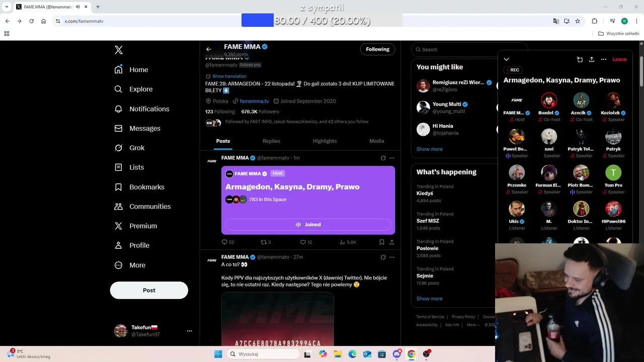644x362 pixels.
Task: Share the Space via upload icon
Action: 592,59
